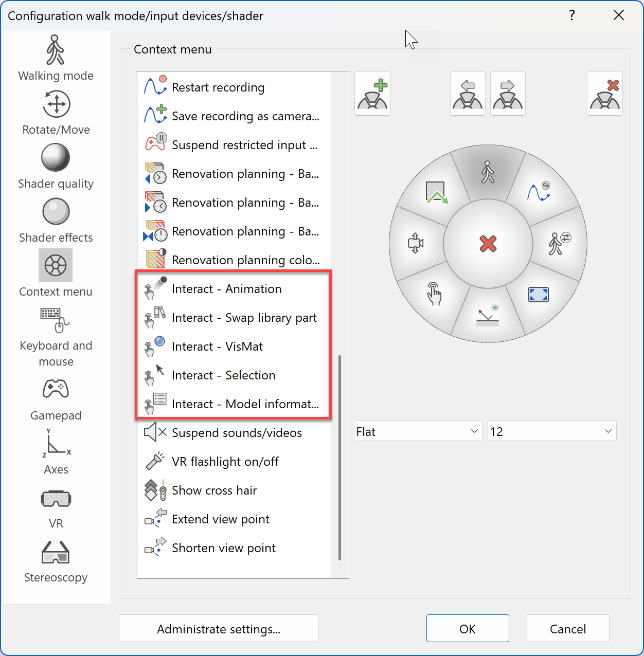Select the fullscreen segment in the pie menu
Viewport: 644px width, 656px height.
(538, 295)
